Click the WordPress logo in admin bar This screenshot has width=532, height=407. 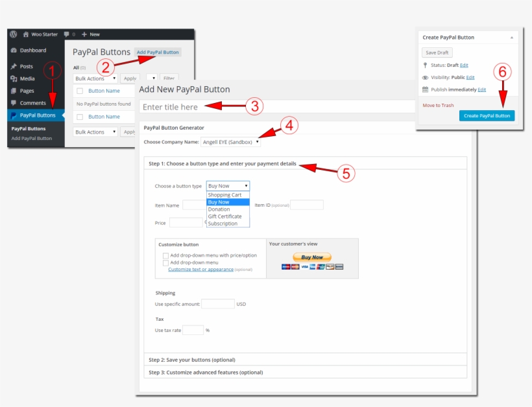tap(13, 34)
